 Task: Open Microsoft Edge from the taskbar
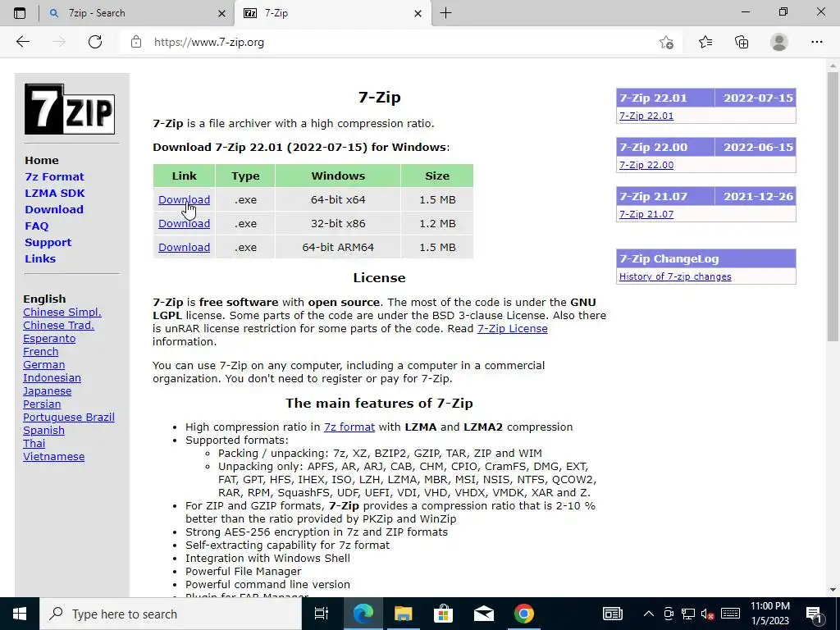[x=363, y=614]
